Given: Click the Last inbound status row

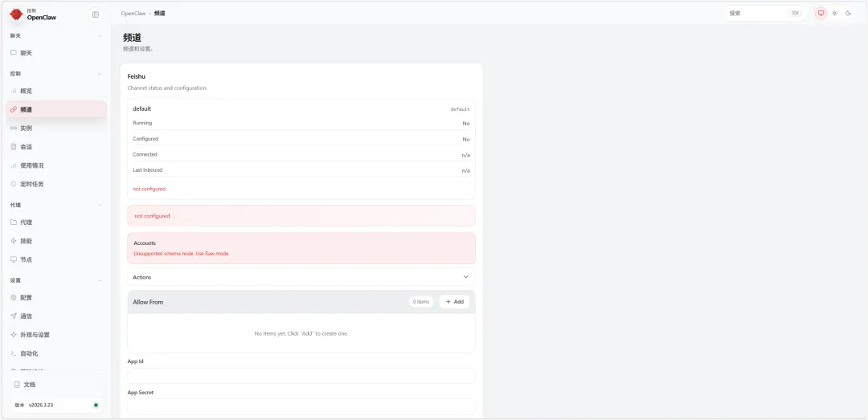Looking at the screenshot, I should [x=301, y=170].
